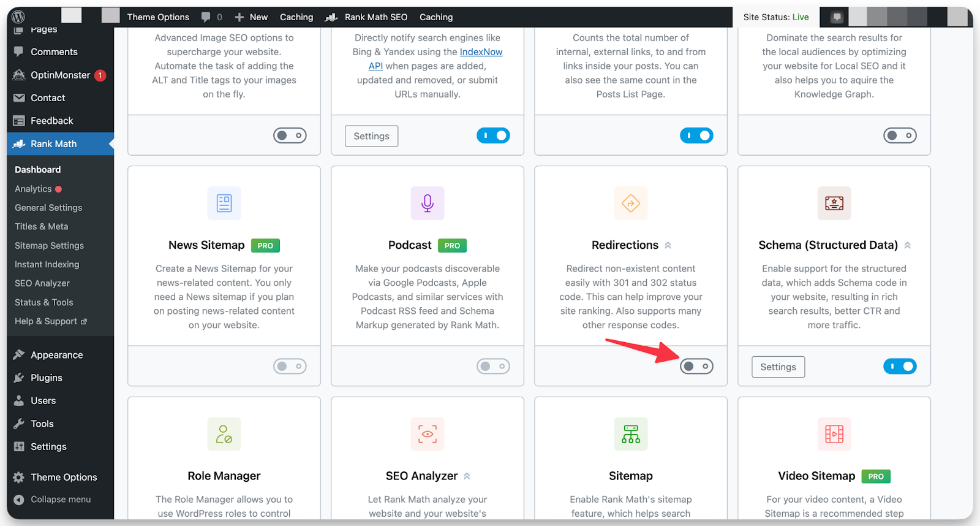Click the Settings sidebar icon
Screen dimensions: 980x526
coord(19,446)
